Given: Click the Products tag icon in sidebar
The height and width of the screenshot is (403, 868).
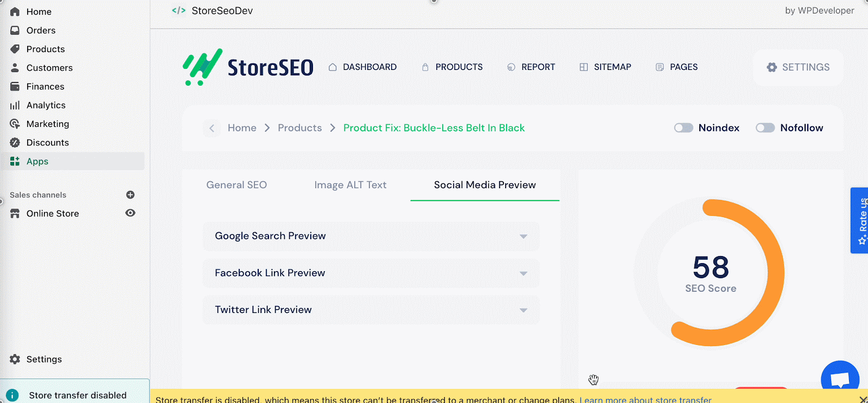Looking at the screenshot, I should point(15,49).
